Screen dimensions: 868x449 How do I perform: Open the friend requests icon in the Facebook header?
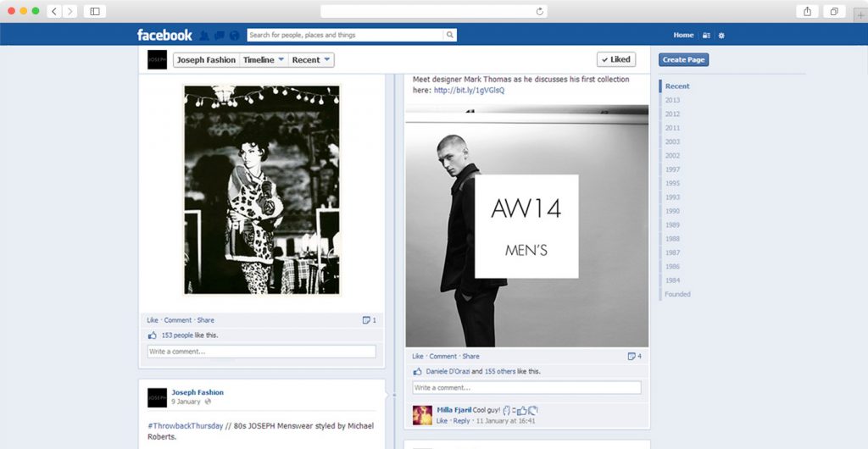[x=203, y=35]
